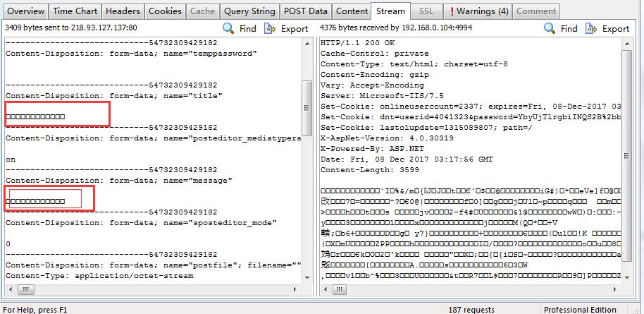Open the Time Chart tab
The width and height of the screenshot is (644, 314).
[75, 11]
